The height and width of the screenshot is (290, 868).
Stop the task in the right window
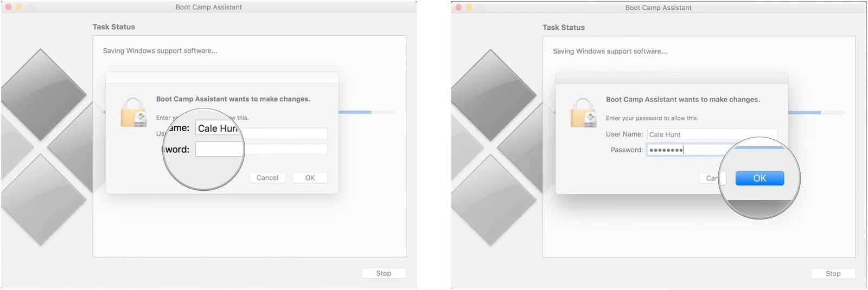(833, 274)
